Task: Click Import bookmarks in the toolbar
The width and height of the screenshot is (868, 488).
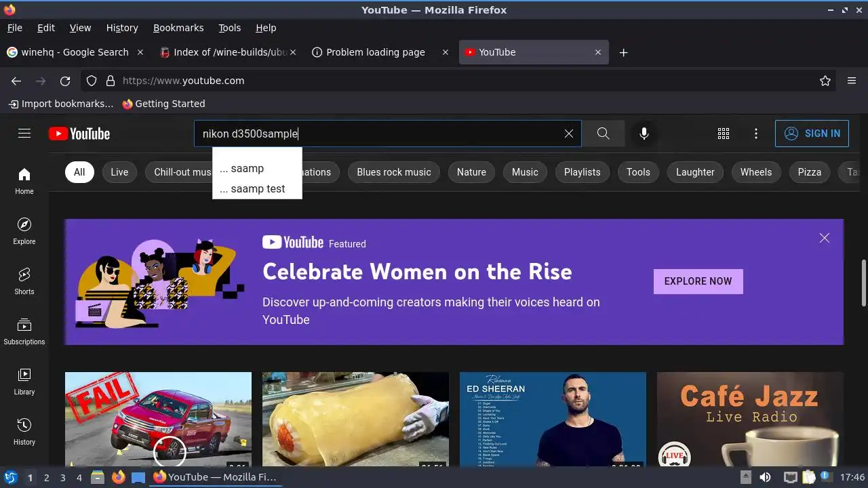Action: [x=61, y=104]
